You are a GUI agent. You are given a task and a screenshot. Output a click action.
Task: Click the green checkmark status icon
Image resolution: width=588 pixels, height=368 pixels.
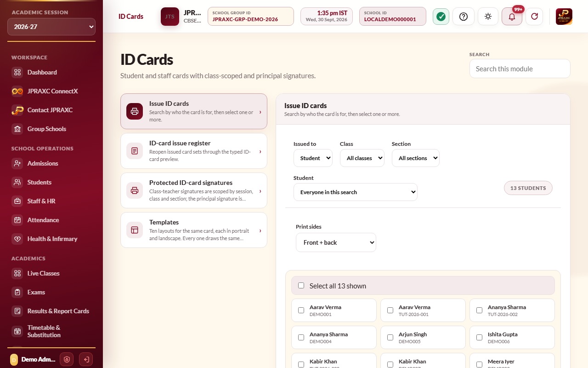pyautogui.click(x=441, y=17)
